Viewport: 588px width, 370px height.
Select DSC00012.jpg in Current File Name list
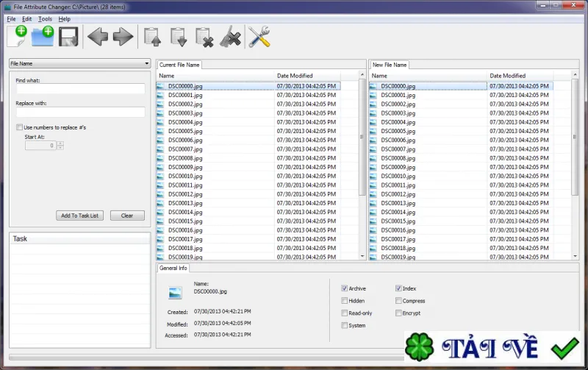248,194
